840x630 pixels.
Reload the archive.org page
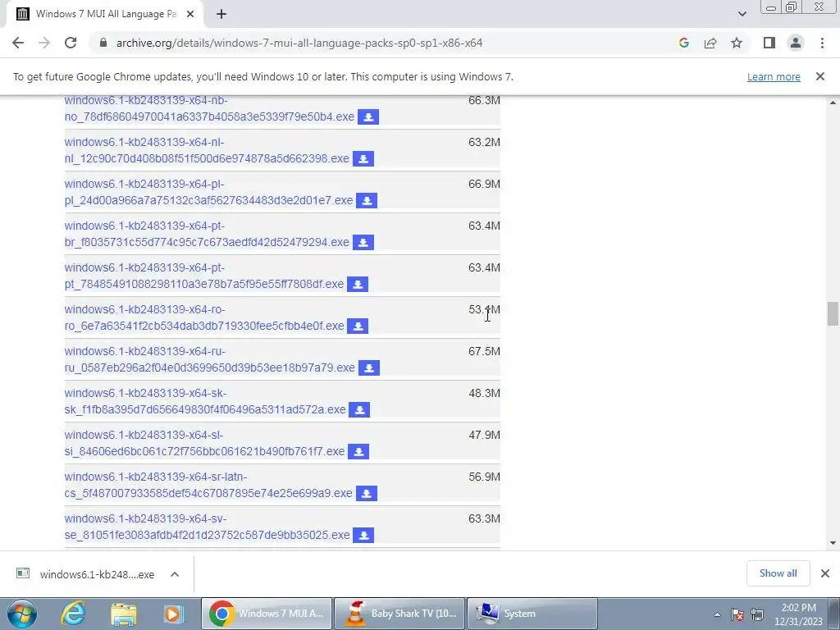click(x=71, y=43)
